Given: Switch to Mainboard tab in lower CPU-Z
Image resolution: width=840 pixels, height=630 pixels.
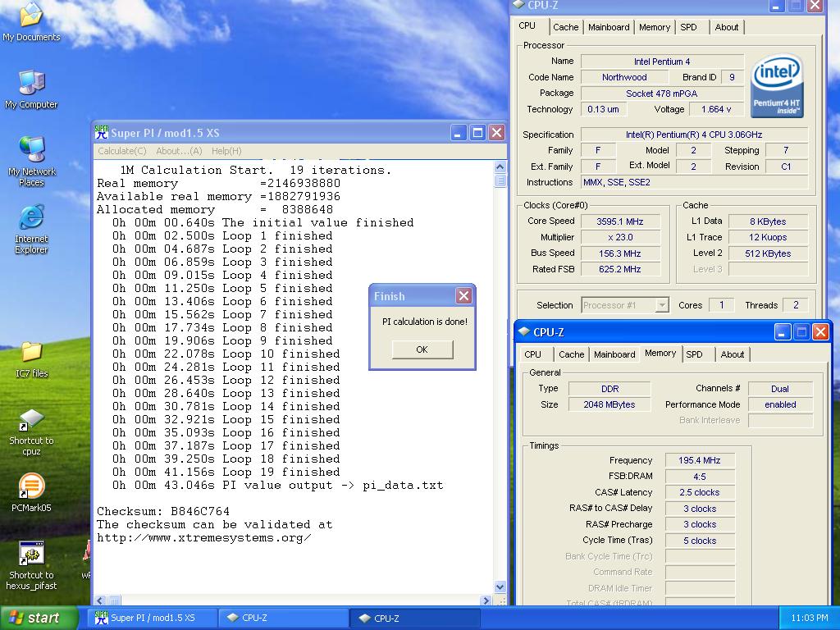Looking at the screenshot, I should [614, 354].
